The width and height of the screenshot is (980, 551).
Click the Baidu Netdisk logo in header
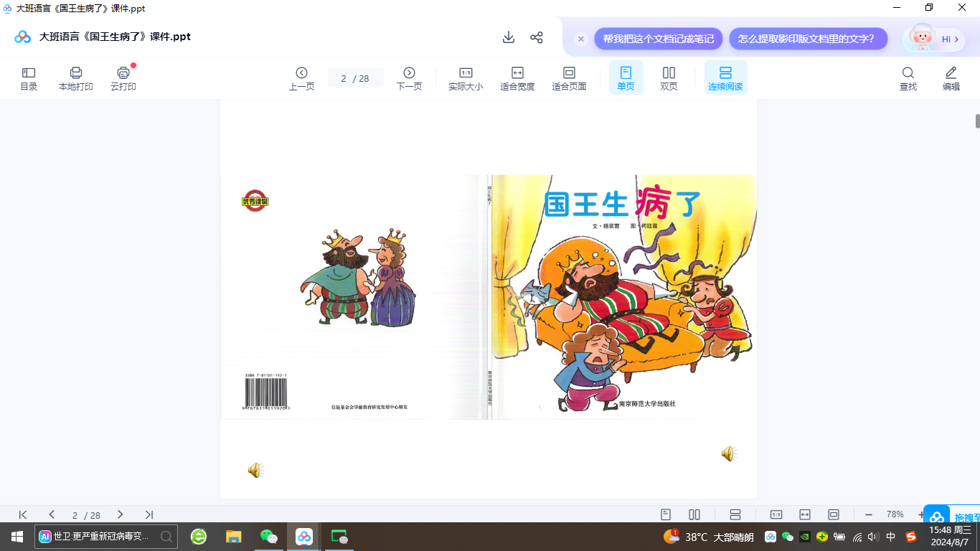(23, 37)
